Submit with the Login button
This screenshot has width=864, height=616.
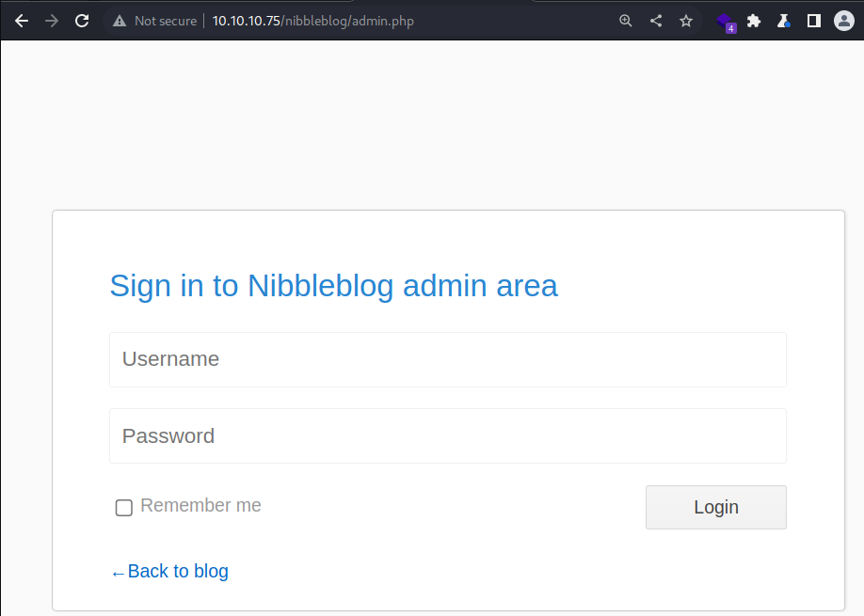(x=716, y=507)
